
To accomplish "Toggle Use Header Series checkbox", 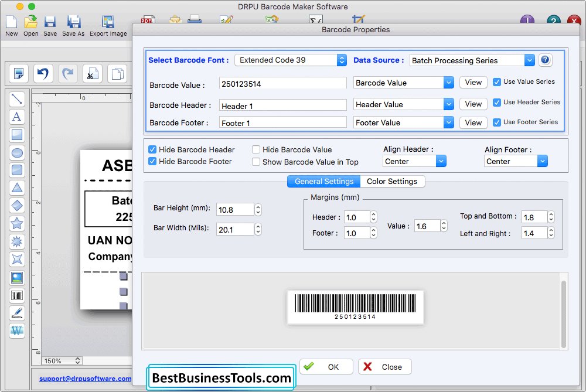I will click(497, 103).
